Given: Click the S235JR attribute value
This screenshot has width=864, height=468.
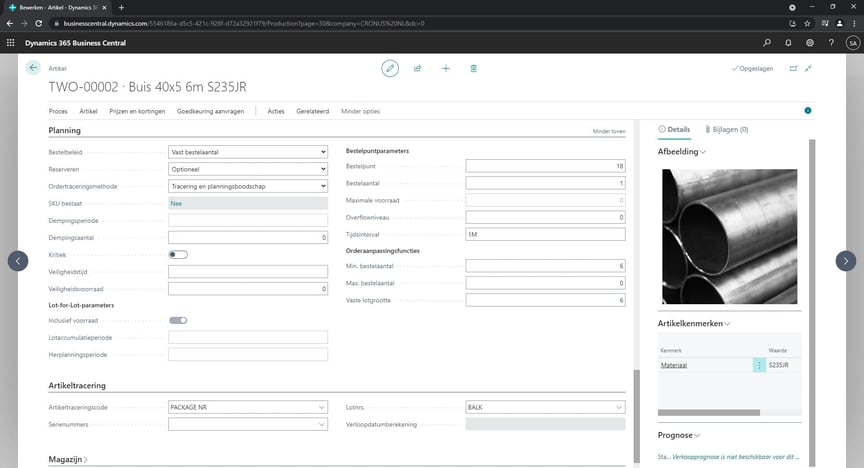Looking at the screenshot, I should [x=779, y=365].
